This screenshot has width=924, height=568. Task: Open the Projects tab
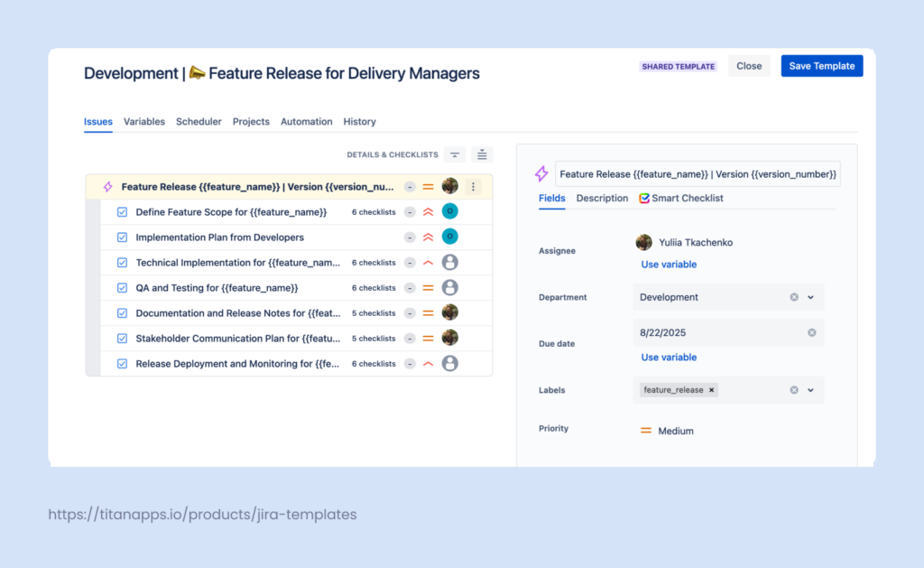coord(251,122)
